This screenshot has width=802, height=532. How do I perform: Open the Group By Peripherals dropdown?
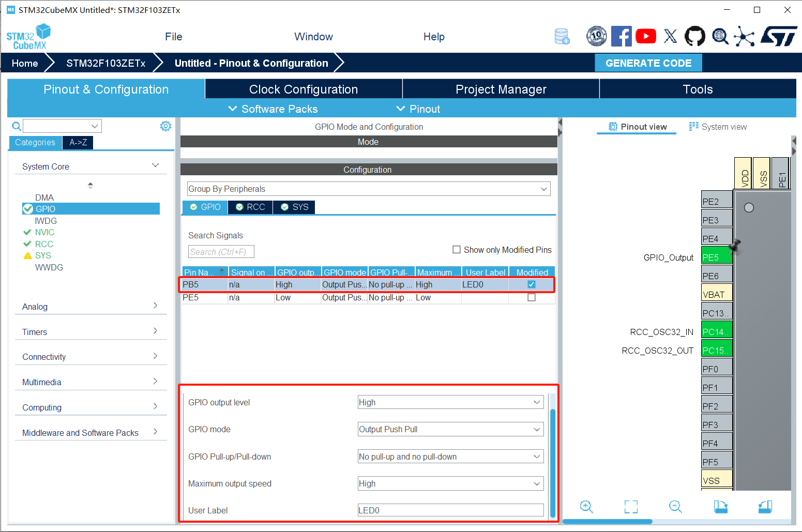[369, 189]
